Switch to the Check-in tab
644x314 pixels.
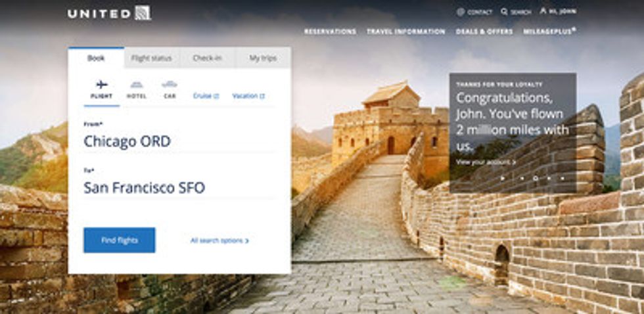pyautogui.click(x=208, y=58)
